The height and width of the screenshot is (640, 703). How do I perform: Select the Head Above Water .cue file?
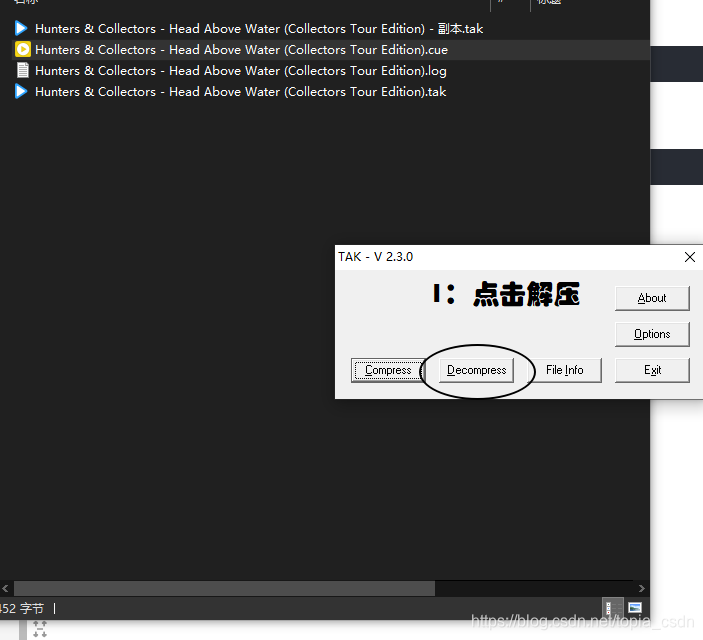click(241, 50)
